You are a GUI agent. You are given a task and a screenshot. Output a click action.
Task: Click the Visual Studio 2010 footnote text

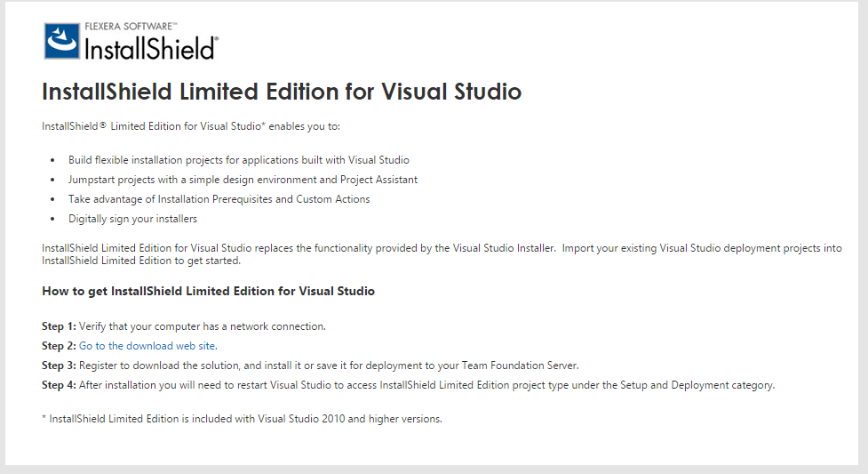click(x=242, y=419)
